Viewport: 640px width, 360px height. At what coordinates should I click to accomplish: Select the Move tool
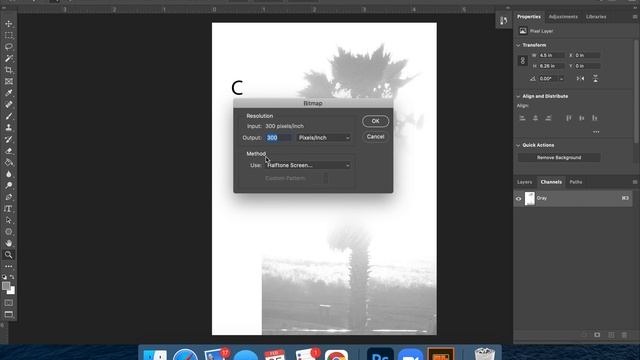coord(9,24)
